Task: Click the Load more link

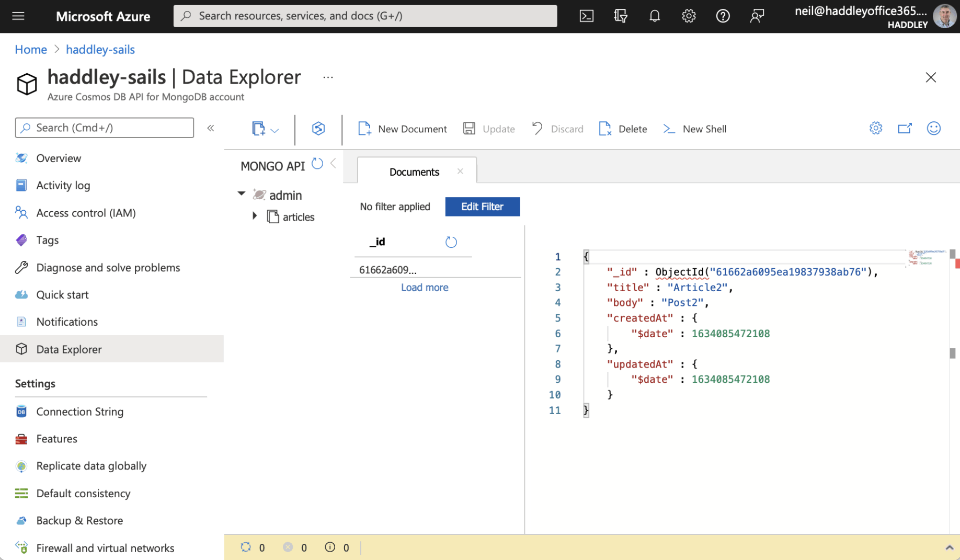Action: pos(424,288)
